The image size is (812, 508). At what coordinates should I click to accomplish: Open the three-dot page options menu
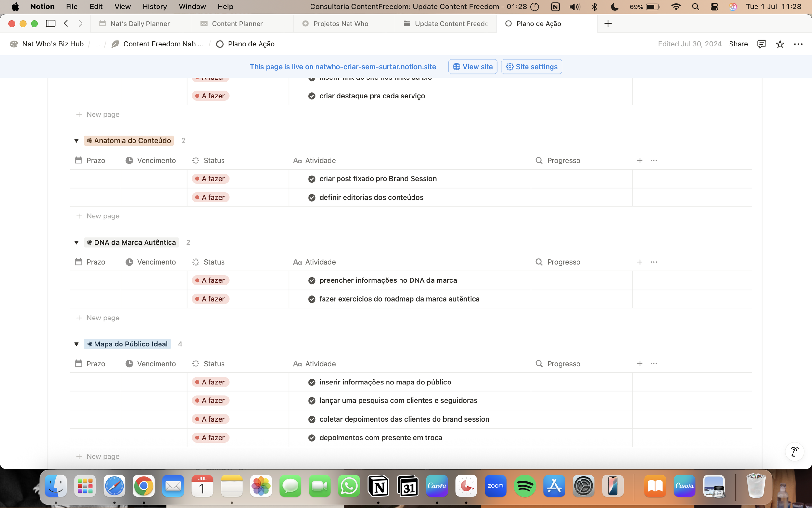(798, 44)
